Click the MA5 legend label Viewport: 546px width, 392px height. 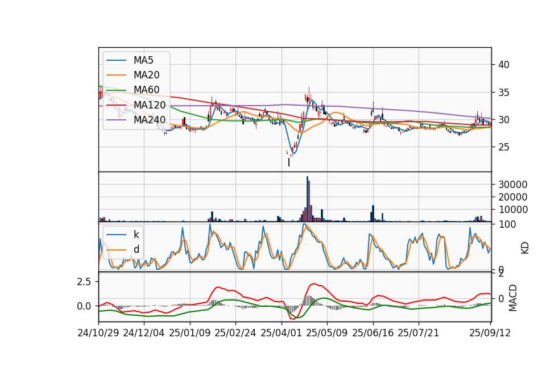143,60
